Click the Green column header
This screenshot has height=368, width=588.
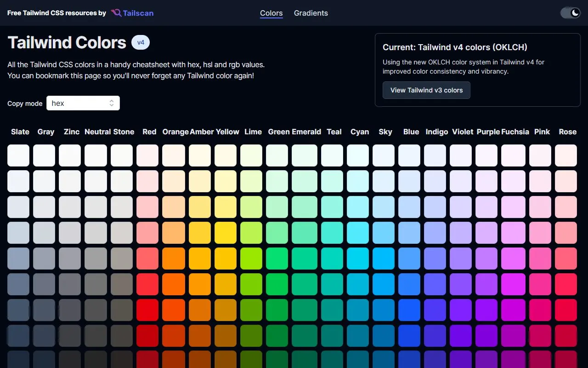click(279, 132)
